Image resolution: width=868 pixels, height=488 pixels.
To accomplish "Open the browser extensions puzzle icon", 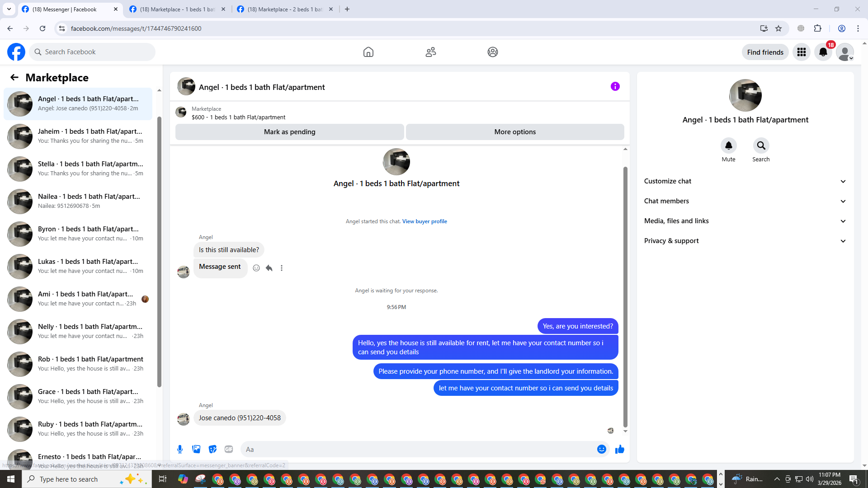I will (x=818, y=28).
